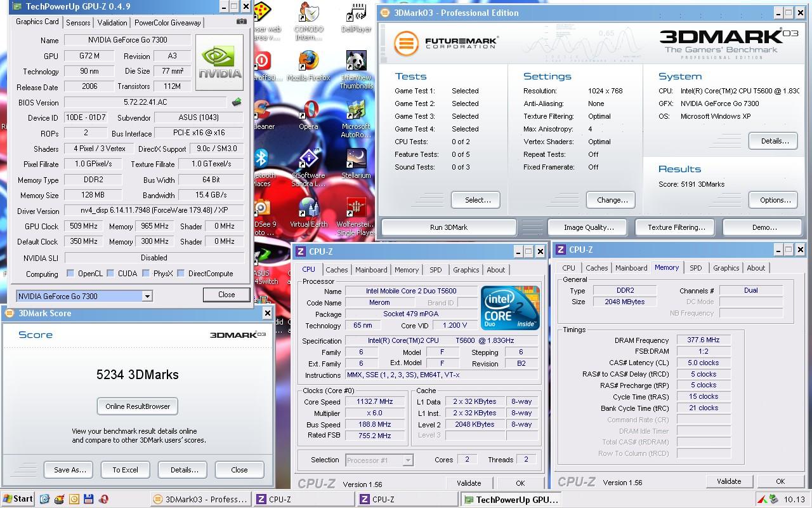Click Change... under the Settings section

pos(612,200)
